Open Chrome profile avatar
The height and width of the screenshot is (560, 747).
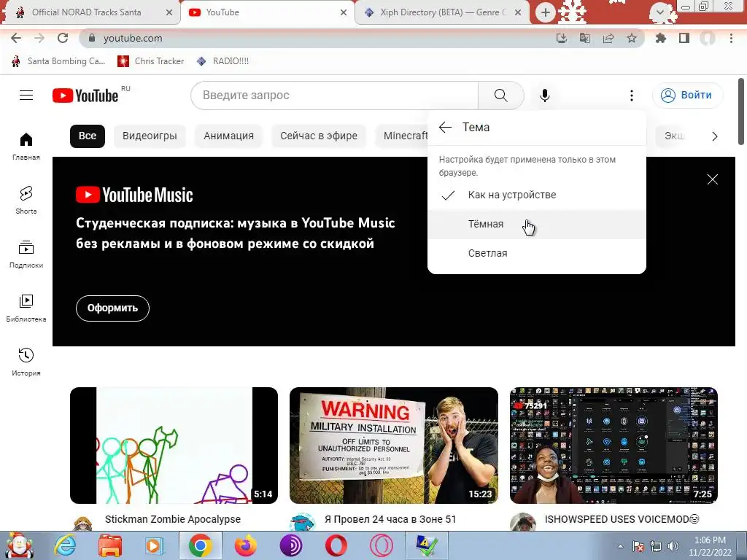coord(708,38)
